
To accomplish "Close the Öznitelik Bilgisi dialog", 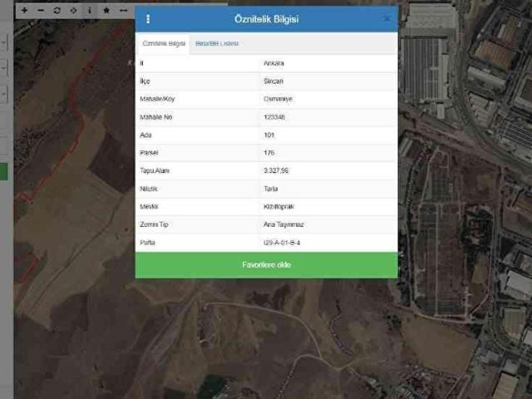I will pyautogui.click(x=387, y=18).
